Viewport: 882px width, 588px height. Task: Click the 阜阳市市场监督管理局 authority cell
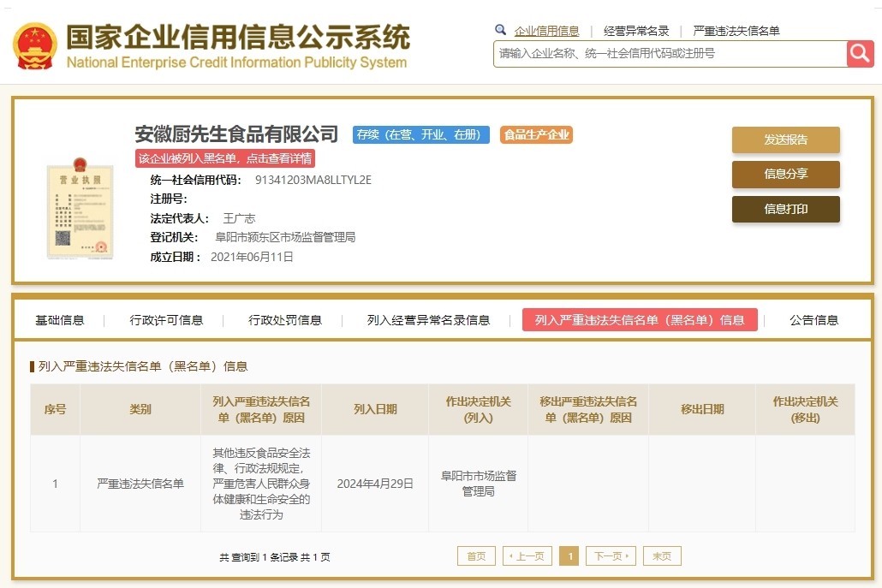coord(478,484)
